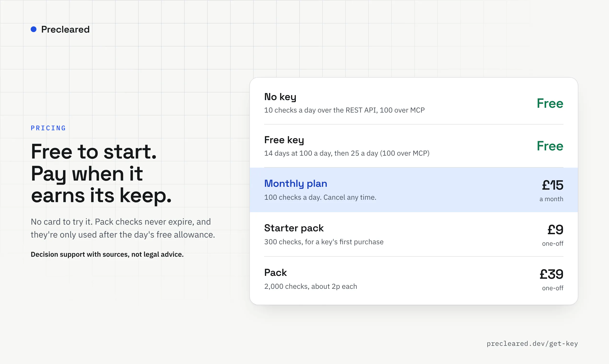The image size is (609, 364).
Task: Select the No key pricing row title
Action: pos(280,97)
